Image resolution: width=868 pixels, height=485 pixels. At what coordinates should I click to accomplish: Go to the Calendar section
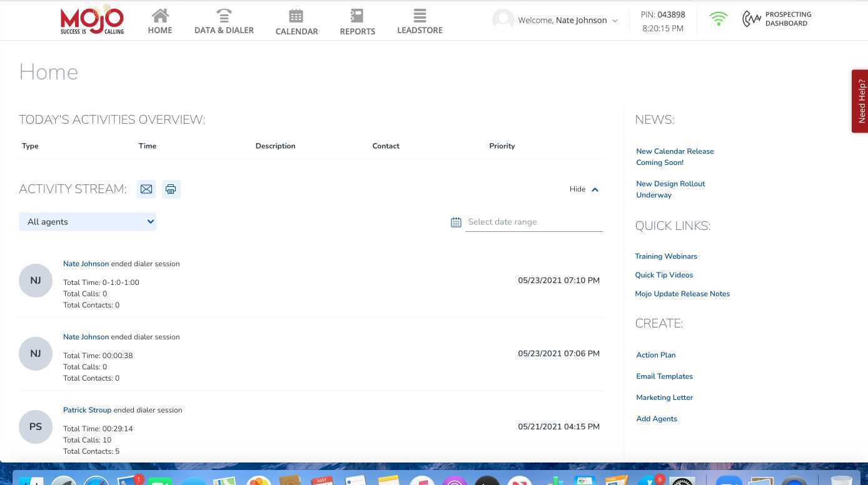296,22
